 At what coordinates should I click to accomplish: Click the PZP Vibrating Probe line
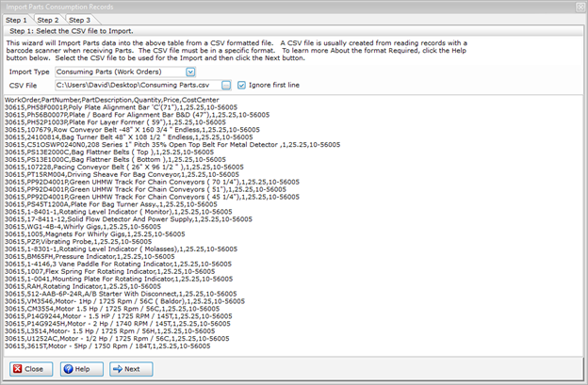coord(78,242)
